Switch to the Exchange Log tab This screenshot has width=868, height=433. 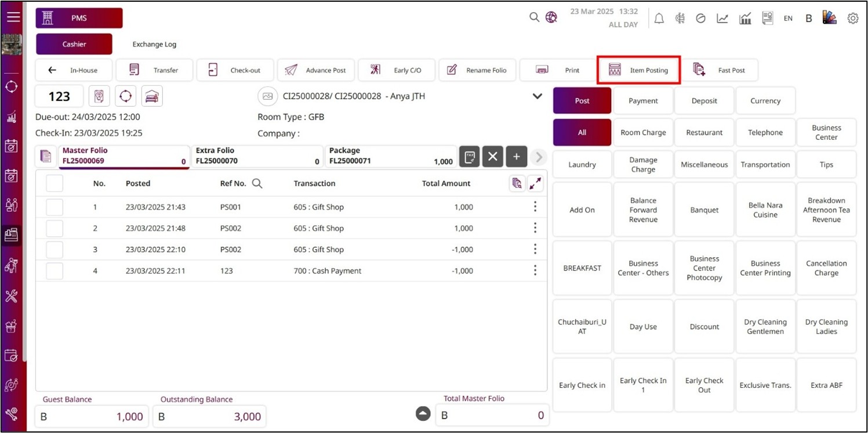(x=154, y=44)
